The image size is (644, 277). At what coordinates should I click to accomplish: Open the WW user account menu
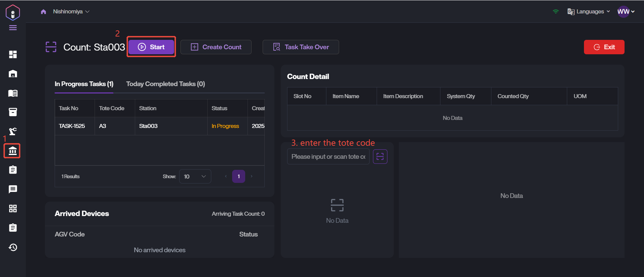pyautogui.click(x=626, y=12)
